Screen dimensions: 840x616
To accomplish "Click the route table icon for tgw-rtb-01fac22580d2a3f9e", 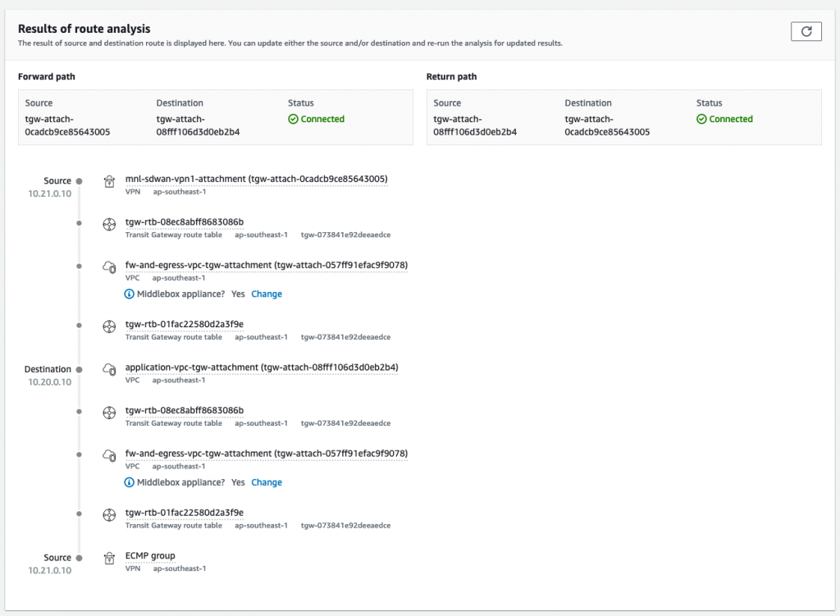I will point(109,326).
